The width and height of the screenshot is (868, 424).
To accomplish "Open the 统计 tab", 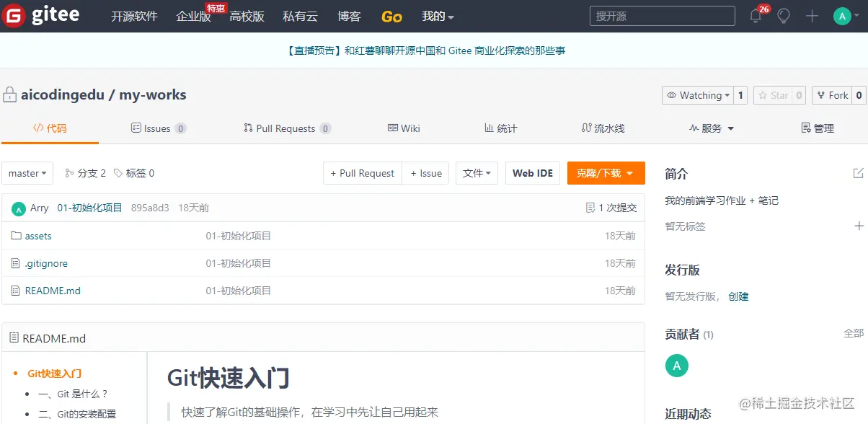I will click(x=500, y=128).
